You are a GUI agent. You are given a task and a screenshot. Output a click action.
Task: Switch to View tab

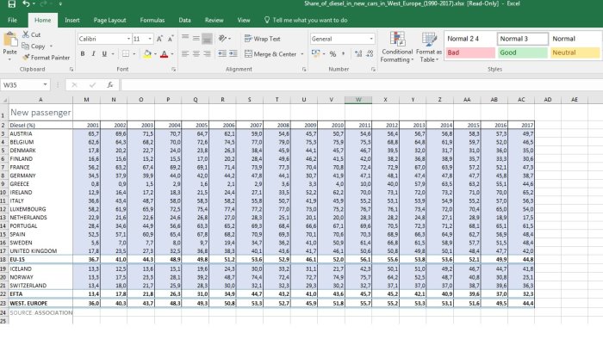[244, 20]
